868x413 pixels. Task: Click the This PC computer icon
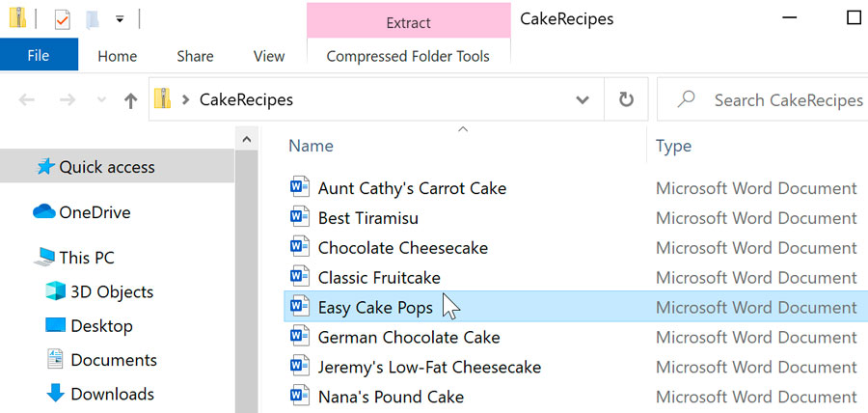tap(44, 258)
